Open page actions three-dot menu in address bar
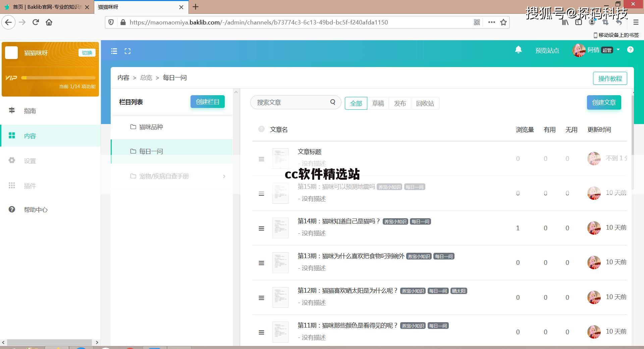The image size is (644, 349). (x=491, y=22)
